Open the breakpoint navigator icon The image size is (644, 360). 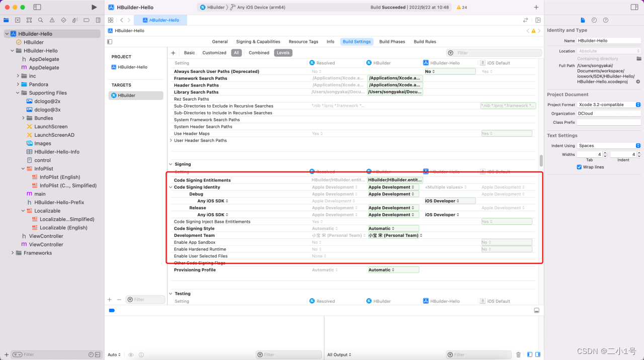[86, 20]
